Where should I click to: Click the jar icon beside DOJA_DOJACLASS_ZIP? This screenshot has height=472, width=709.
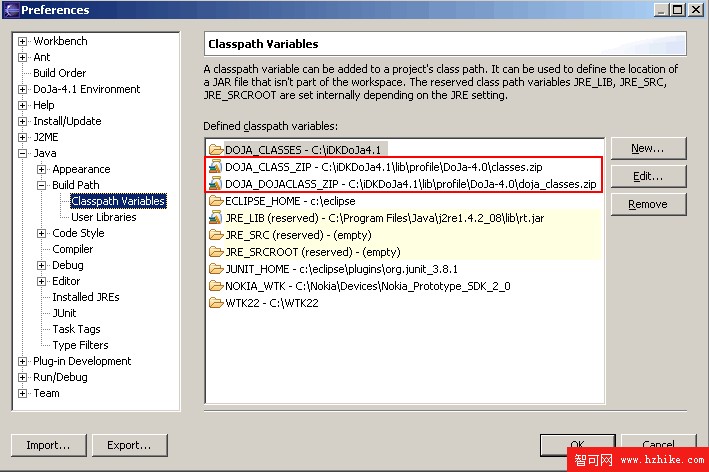click(216, 184)
